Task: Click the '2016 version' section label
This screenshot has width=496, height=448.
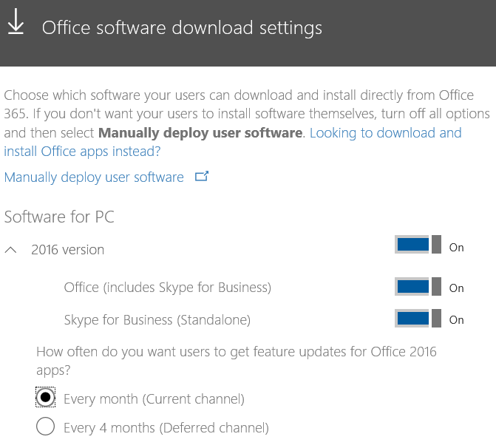Action: [68, 250]
